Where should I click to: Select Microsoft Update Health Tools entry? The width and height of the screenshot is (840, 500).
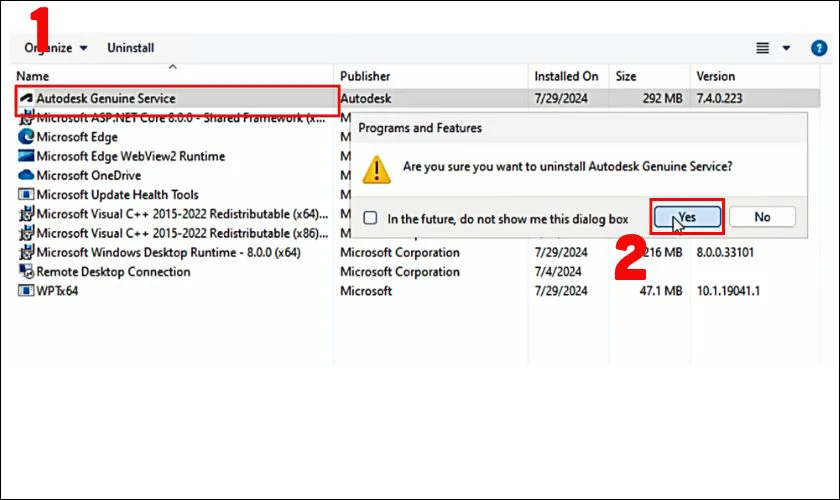117,195
